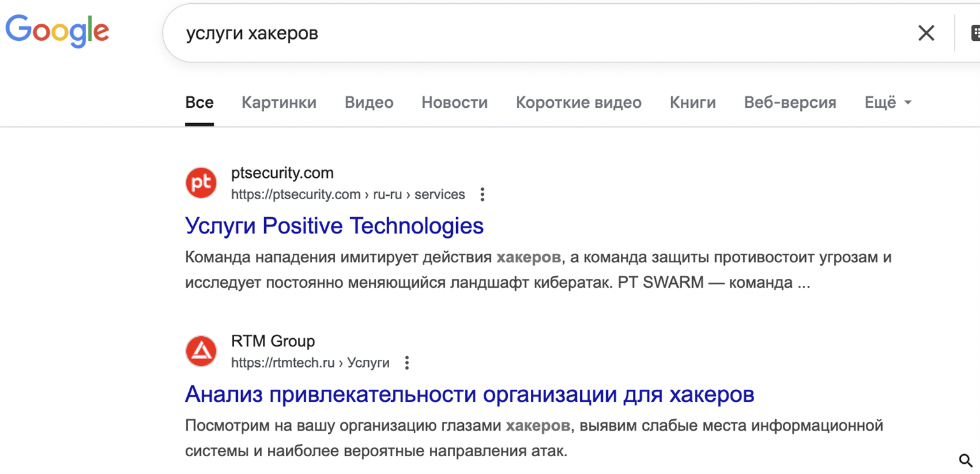Image resolution: width=980 pixels, height=474 pixels.
Task: Open the three-dot menu for the ptsecurity result
Action: [x=482, y=195]
